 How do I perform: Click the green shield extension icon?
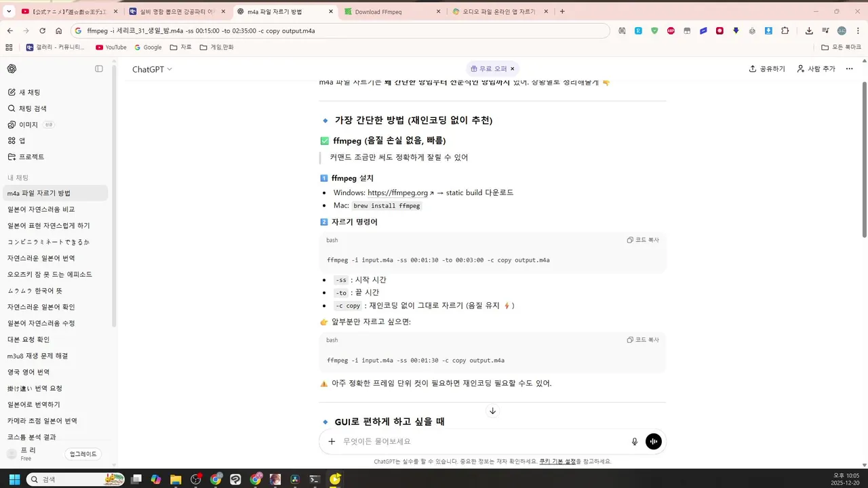click(x=654, y=30)
